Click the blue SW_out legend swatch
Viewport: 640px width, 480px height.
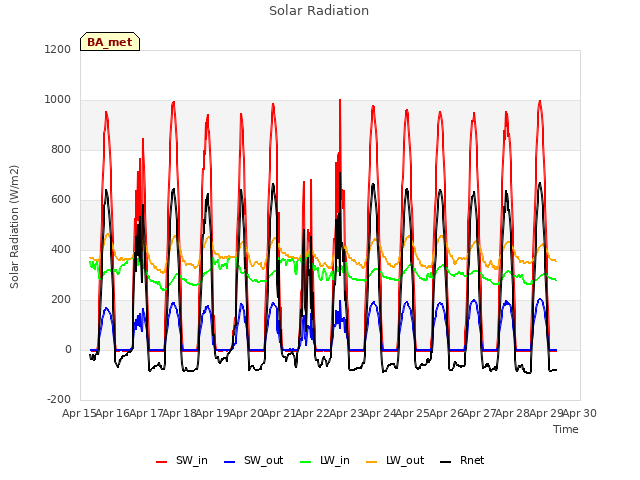click(x=230, y=462)
